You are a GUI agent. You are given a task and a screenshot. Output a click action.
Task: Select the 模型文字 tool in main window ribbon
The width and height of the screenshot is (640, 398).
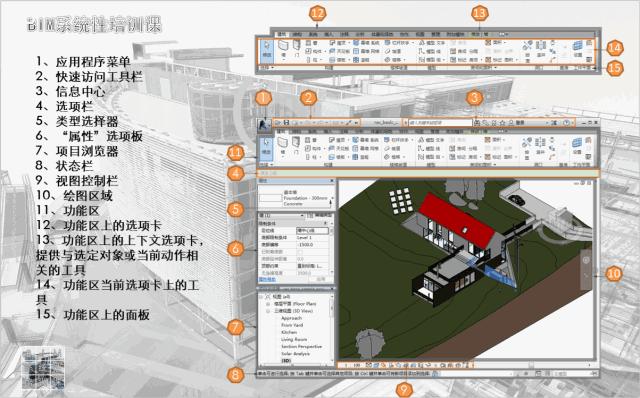[431, 140]
